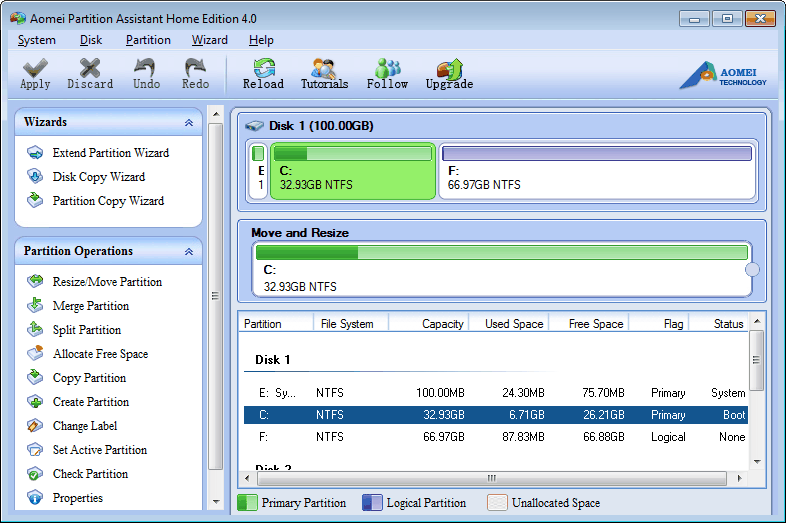Choose Allocate Free Space operation

[x=100, y=354]
